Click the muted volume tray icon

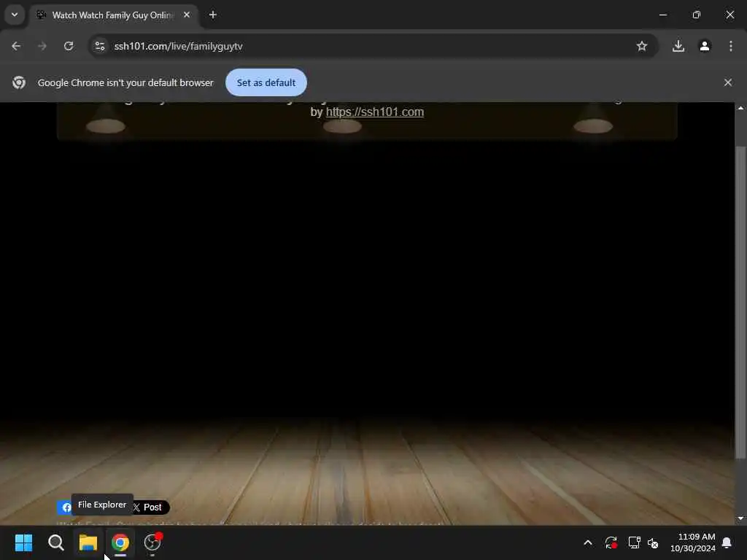click(653, 542)
